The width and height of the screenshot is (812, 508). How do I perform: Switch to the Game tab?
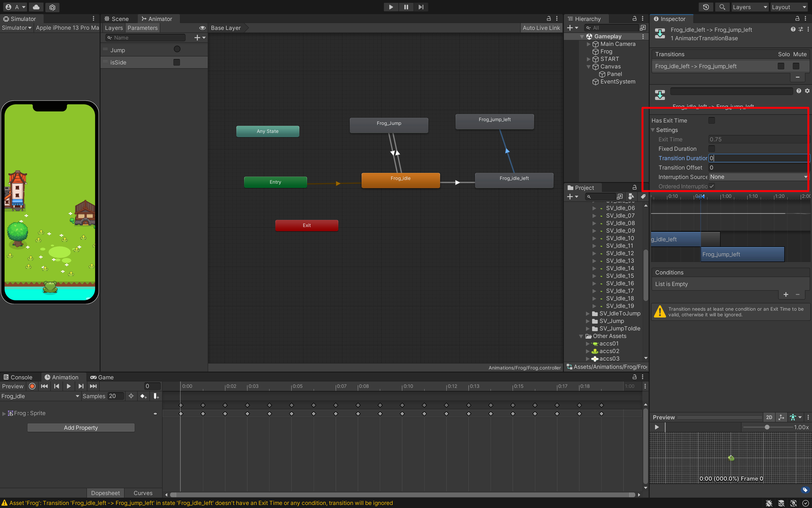tap(102, 377)
